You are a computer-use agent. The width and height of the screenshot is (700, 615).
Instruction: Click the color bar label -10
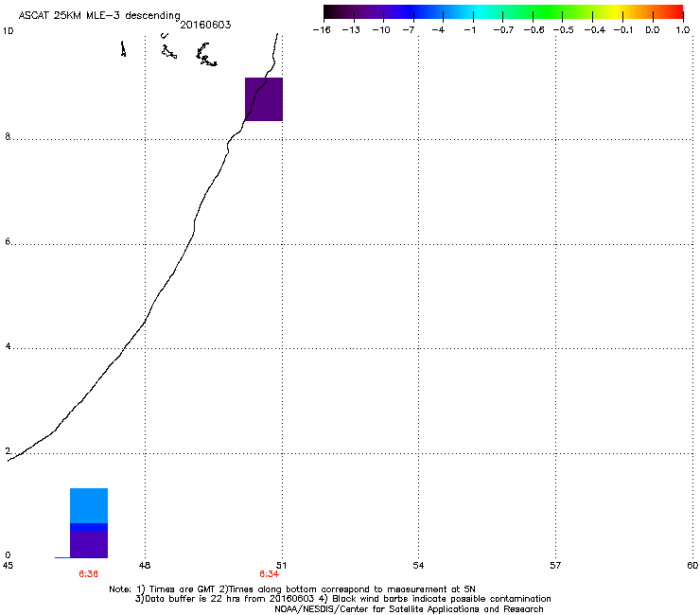(x=381, y=30)
